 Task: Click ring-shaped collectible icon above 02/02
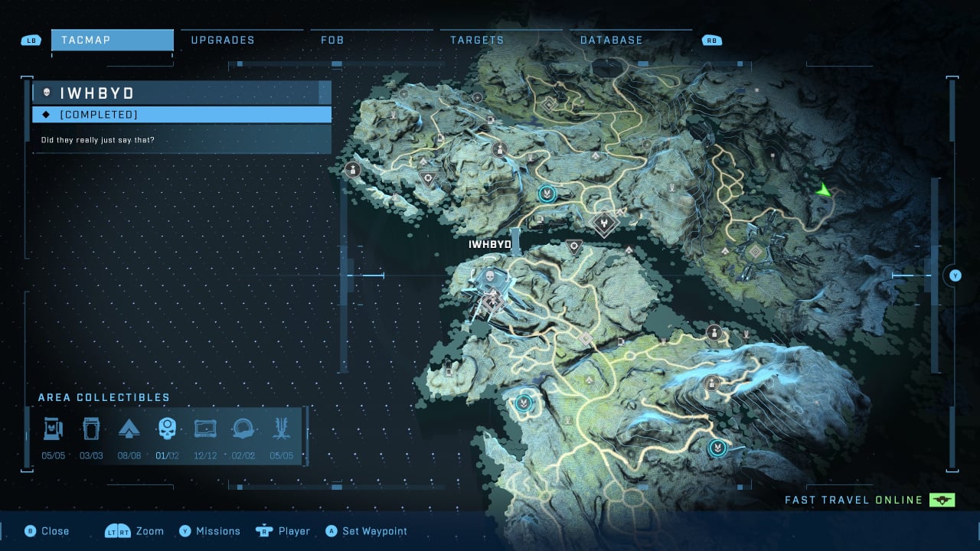pyautogui.click(x=243, y=429)
